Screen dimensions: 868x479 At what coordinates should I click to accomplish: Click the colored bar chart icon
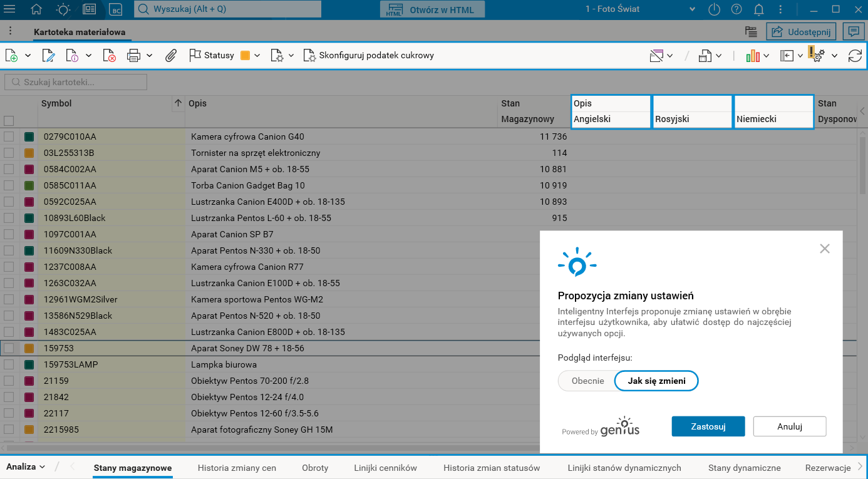(x=753, y=56)
